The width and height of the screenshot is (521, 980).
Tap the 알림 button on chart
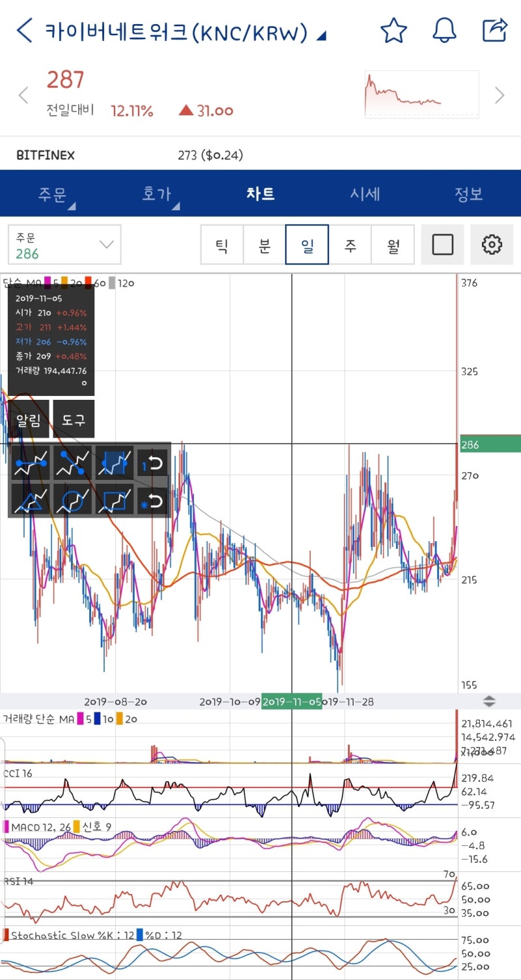click(29, 419)
